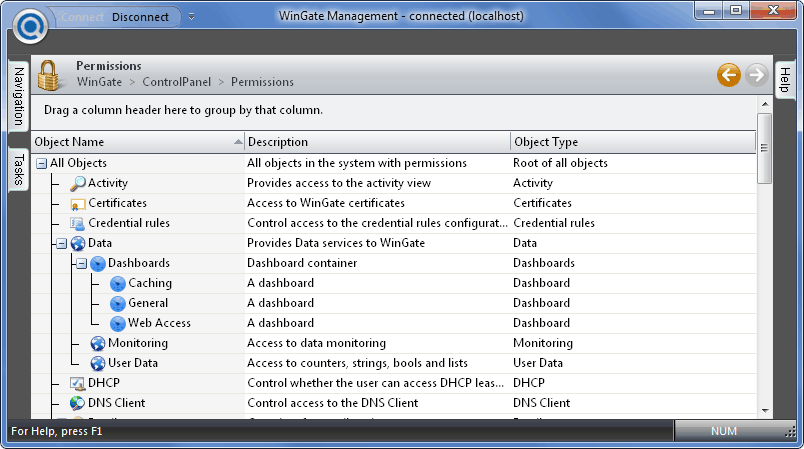Click the grey forward arrow button
This screenshot has width=804, height=449.
pos(756,75)
